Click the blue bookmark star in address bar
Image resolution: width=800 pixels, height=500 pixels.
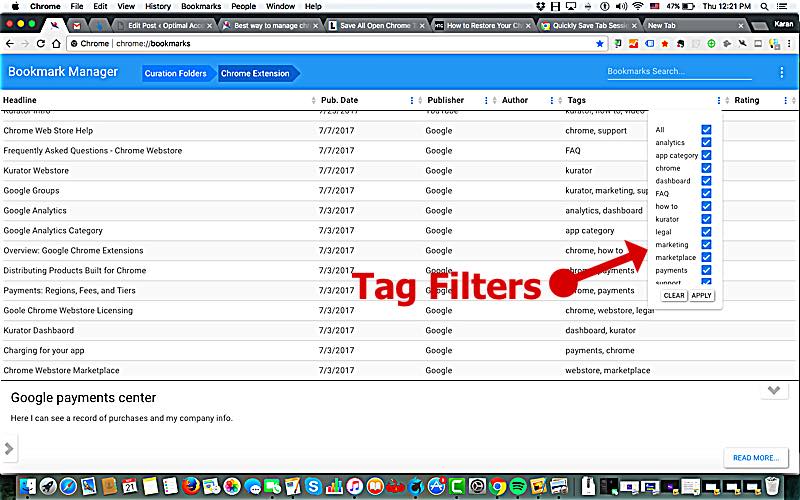(x=599, y=44)
